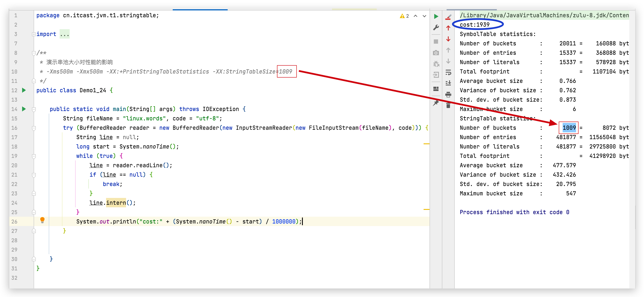Open the warnings indicator showing 2
Screen dimensions: 644x297
pos(404,16)
